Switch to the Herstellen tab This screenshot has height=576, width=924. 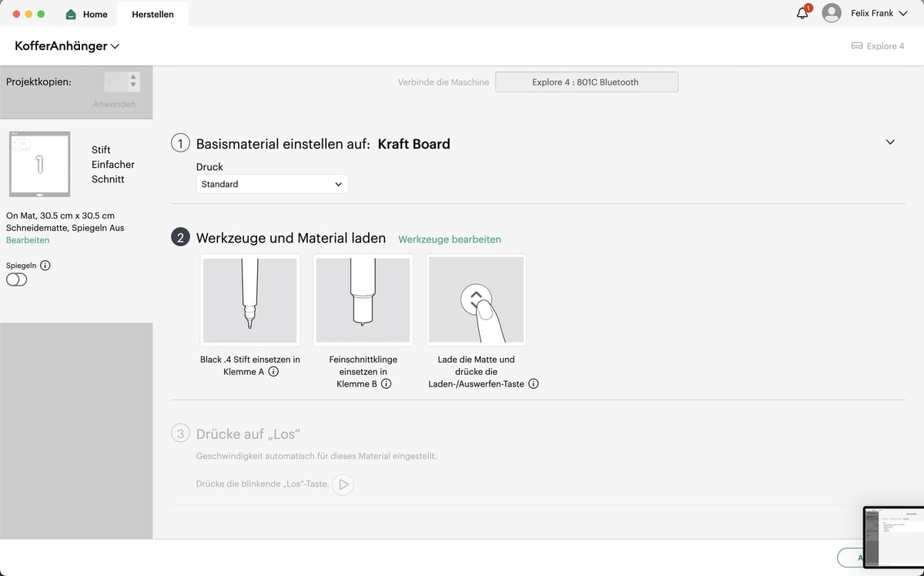click(x=152, y=15)
